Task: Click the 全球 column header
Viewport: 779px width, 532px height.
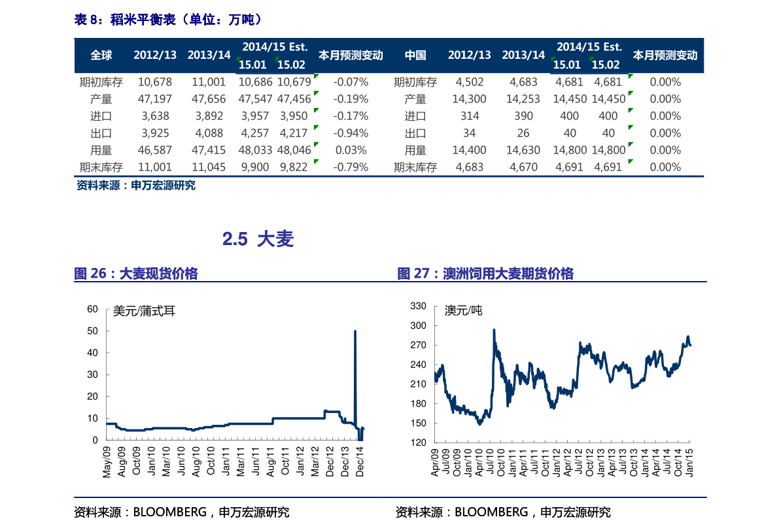Action: (x=101, y=56)
